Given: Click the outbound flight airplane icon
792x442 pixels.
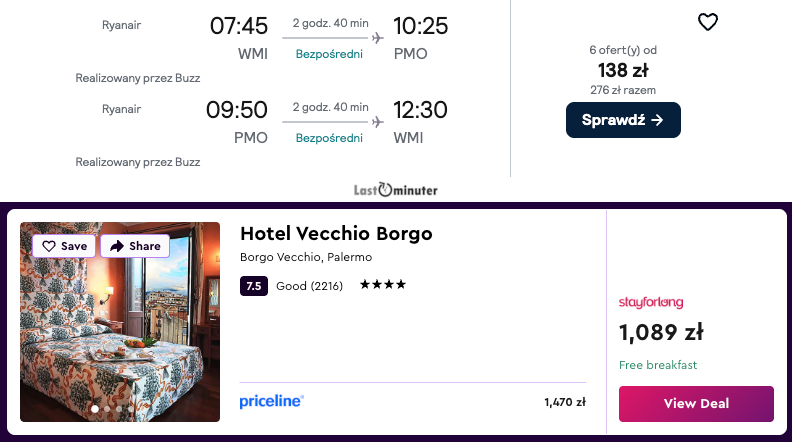Looking at the screenshot, I should (377, 38).
